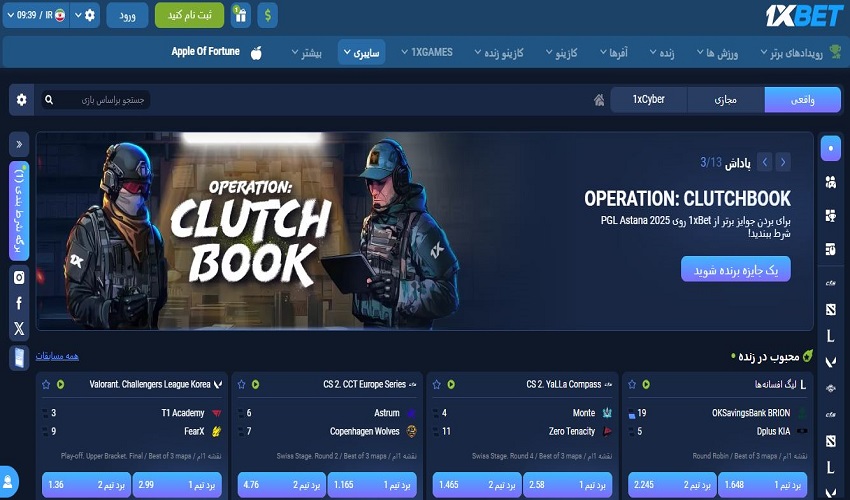850x500 pixels.
Task: Open the bet slip vertical tab
Action: [x=19, y=211]
